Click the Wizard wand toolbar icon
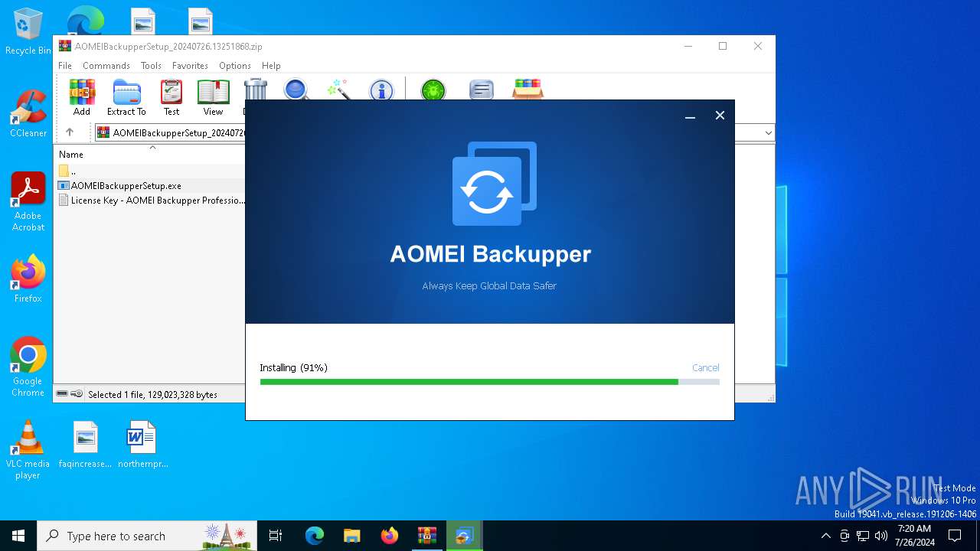 click(338, 89)
